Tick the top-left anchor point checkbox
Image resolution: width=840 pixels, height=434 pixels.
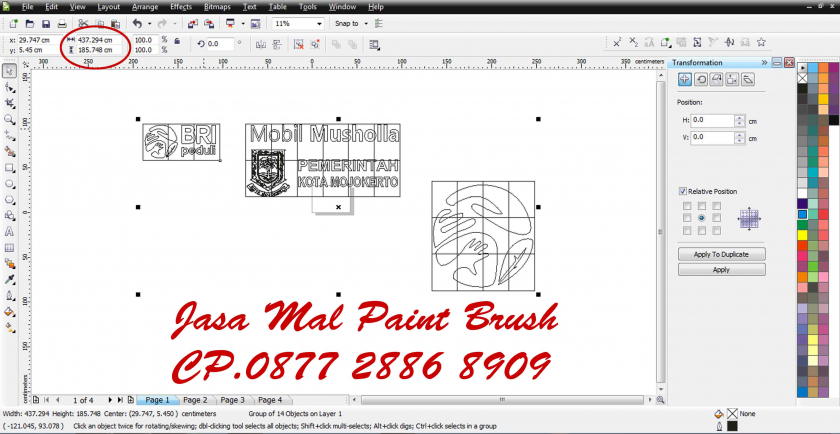[x=686, y=205]
